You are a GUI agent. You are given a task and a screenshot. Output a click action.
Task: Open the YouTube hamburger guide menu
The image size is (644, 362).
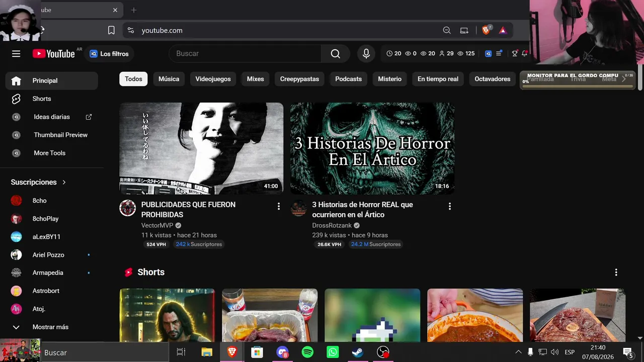(16, 54)
